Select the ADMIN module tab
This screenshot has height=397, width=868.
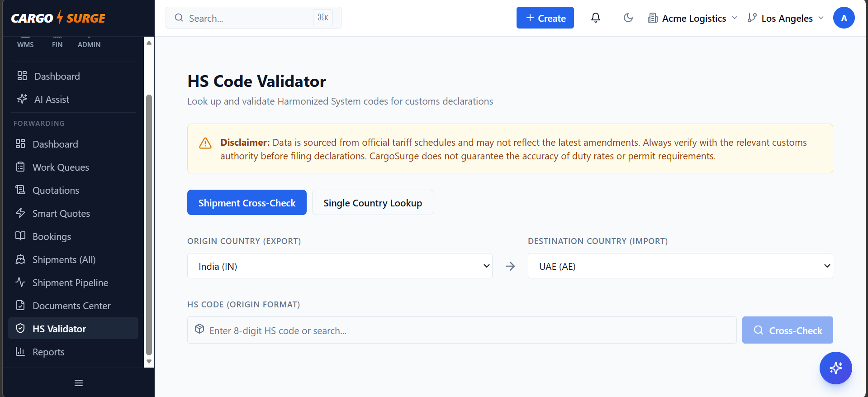[x=89, y=44]
